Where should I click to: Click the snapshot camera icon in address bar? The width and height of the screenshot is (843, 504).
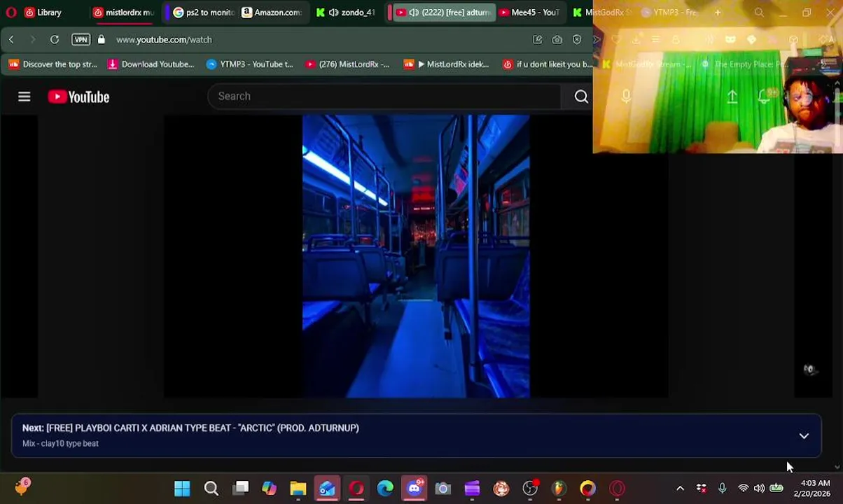click(557, 40)
